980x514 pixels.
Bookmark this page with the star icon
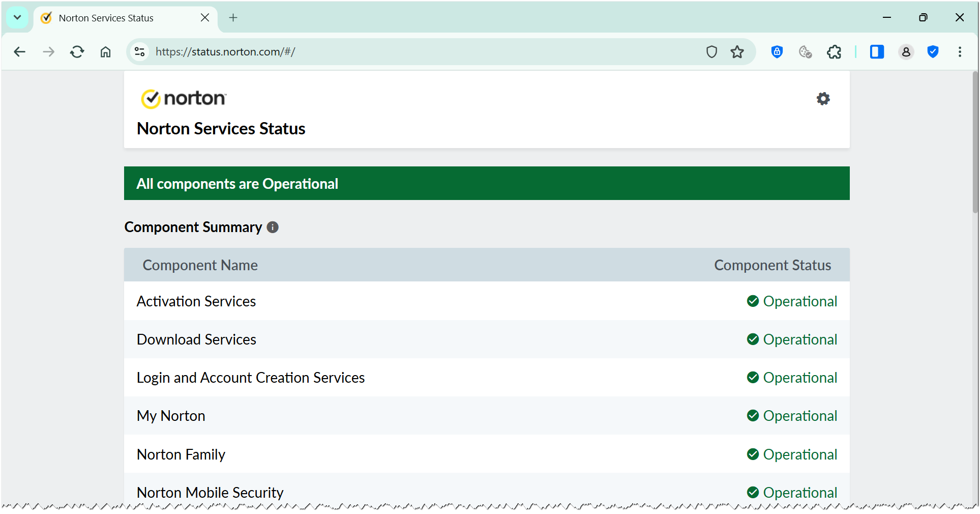pyautogui.click(x=737, y=52)
